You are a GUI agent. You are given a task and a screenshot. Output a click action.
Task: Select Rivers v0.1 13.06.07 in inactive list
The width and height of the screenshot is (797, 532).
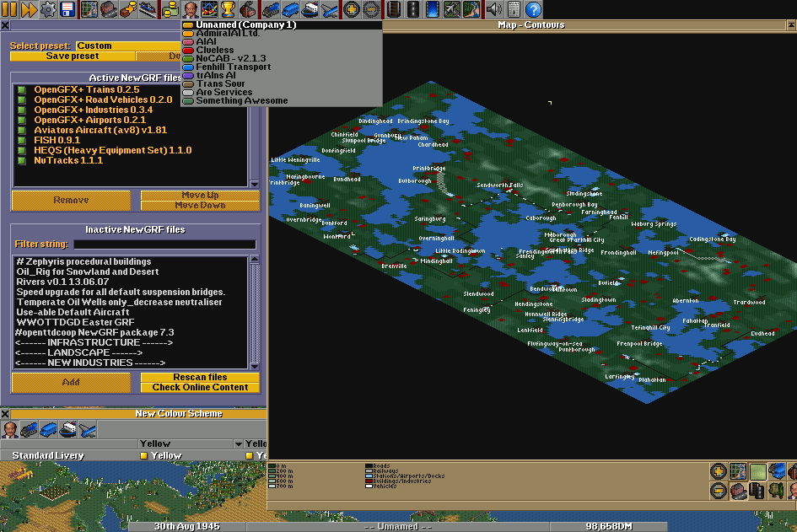point(131,282)
